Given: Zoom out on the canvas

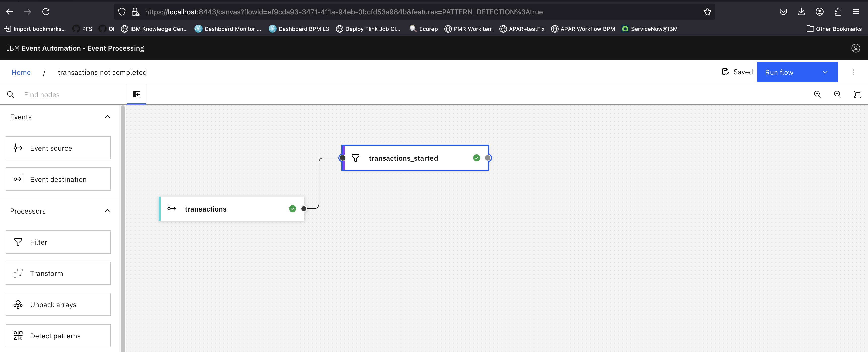Looking at the screenshot, I should point(837,94).
